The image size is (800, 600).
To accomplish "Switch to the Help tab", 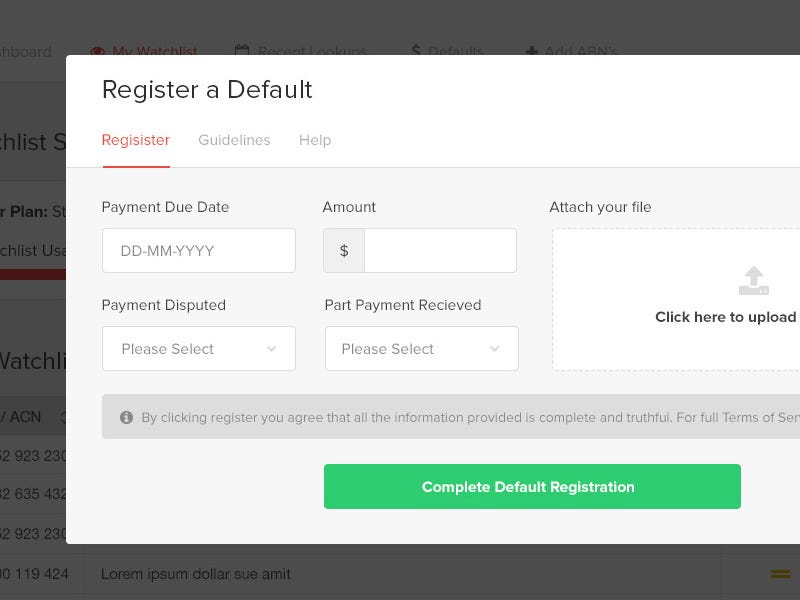I will point(315,140).
